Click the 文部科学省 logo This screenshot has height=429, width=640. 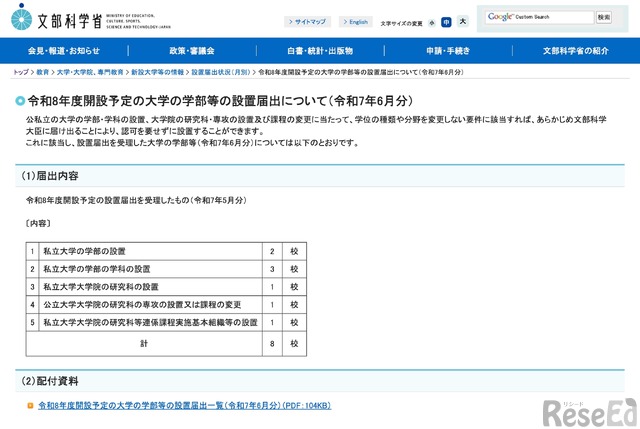click(91, 19)
